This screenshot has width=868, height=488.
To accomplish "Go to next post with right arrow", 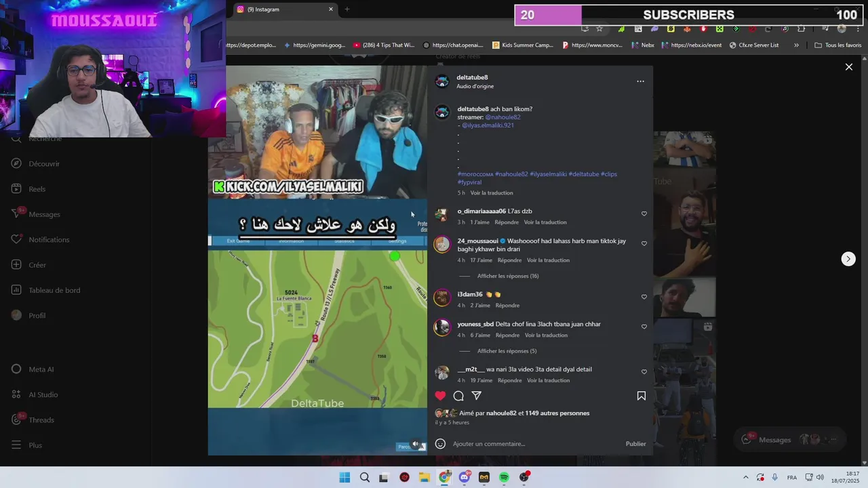I will 848,259.
